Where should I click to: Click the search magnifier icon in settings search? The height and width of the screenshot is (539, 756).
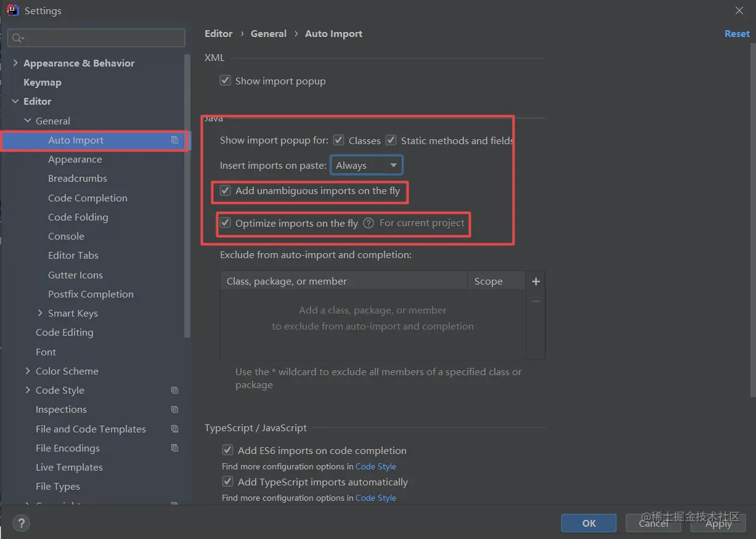point(17,38)
